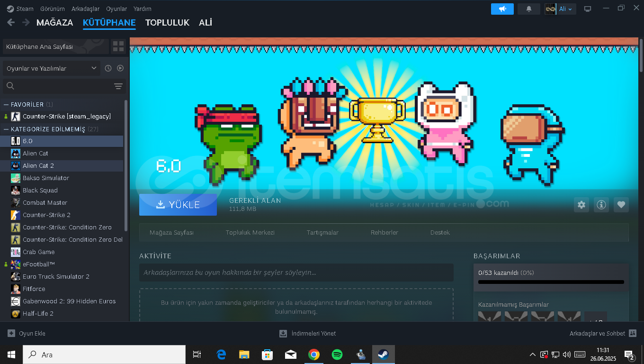Open volume control in system tray

[x=567, y=355]
